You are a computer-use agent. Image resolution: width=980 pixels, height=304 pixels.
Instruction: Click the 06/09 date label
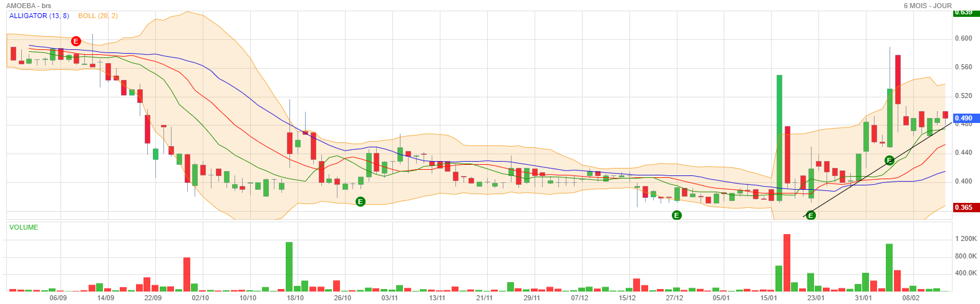[58, 298]
